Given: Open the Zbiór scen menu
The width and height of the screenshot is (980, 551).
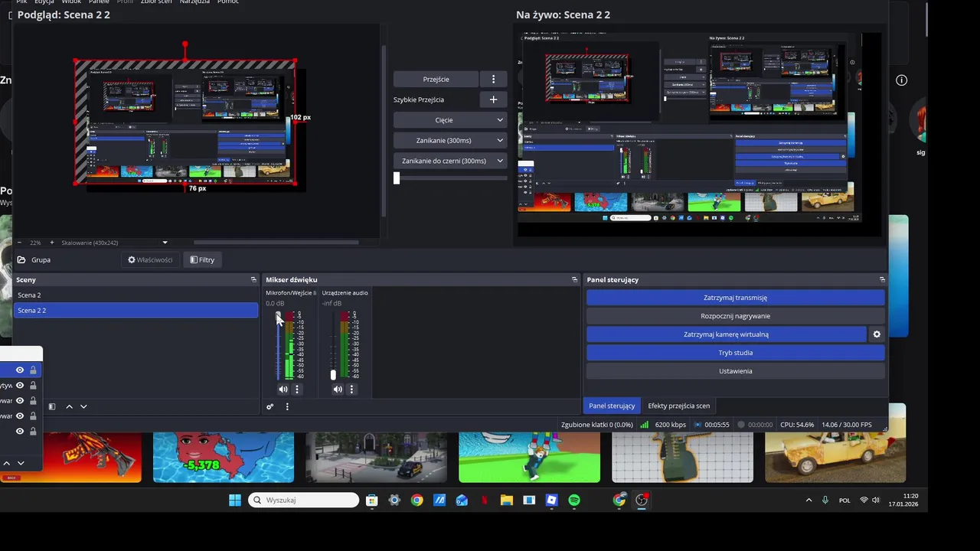Looking at the screenshot, I should coord(156,2).
